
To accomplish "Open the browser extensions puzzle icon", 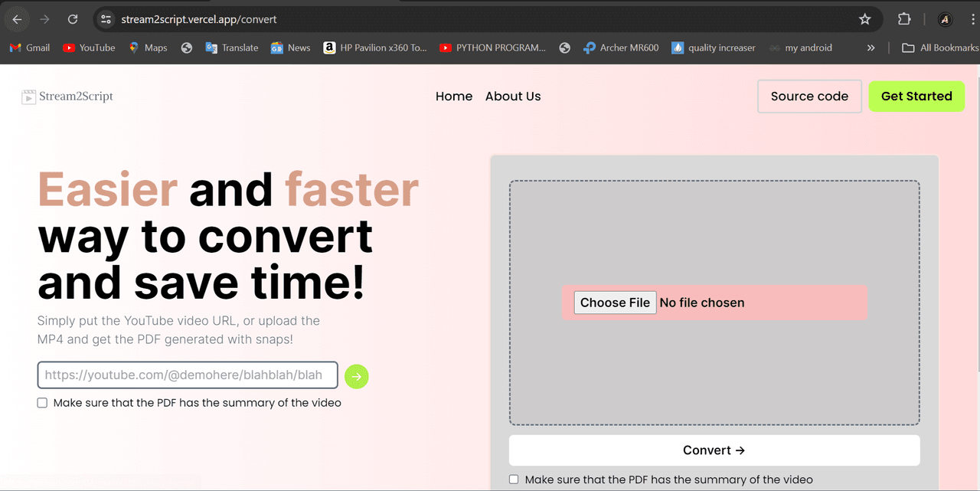I will [904, 19].
